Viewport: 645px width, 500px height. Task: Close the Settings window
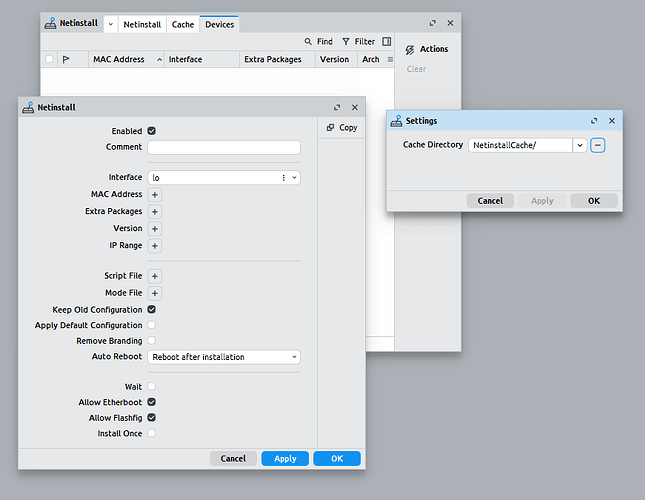[x=612, y=121]
